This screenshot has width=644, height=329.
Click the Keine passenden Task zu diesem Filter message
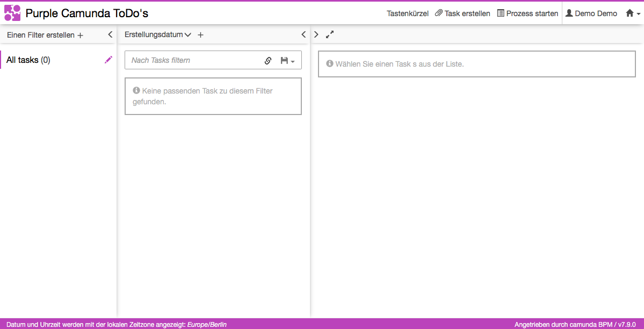pyautogui.click(x=213, y=96)
